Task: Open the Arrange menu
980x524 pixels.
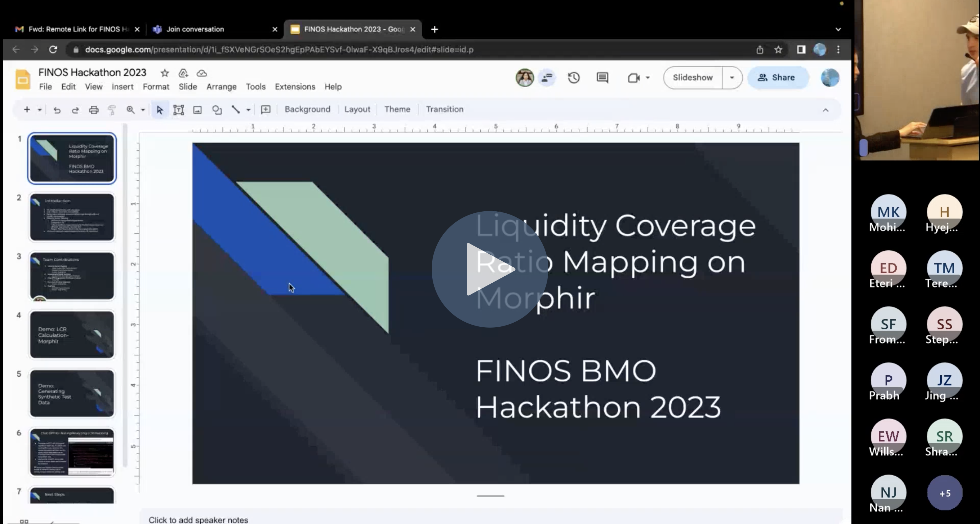Action: 221,87
